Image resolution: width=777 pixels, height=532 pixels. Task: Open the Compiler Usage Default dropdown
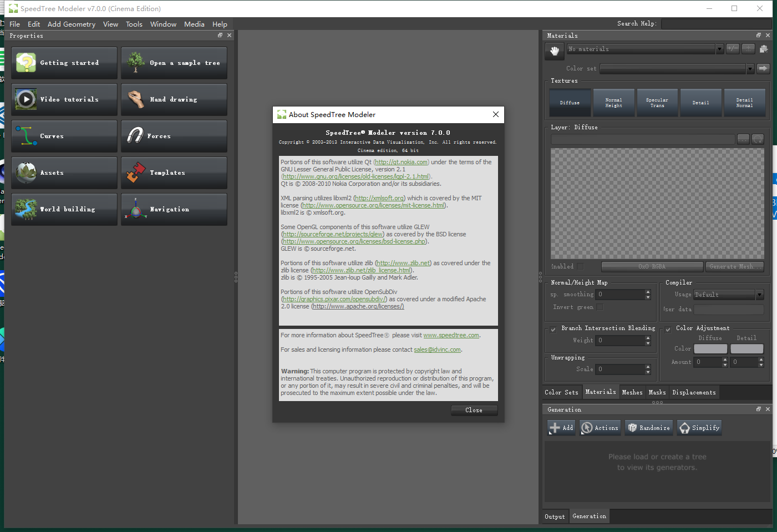(x=729, y=295)
